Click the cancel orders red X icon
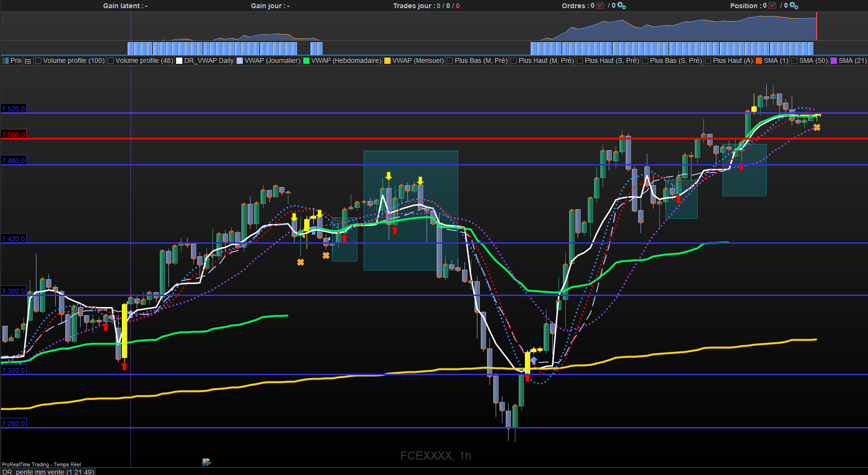The width and height of the screenshot is (868, 475). click(600, 5)
